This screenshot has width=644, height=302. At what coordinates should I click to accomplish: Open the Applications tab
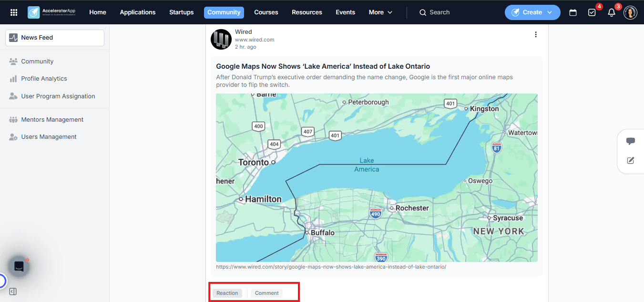point(138,12)
